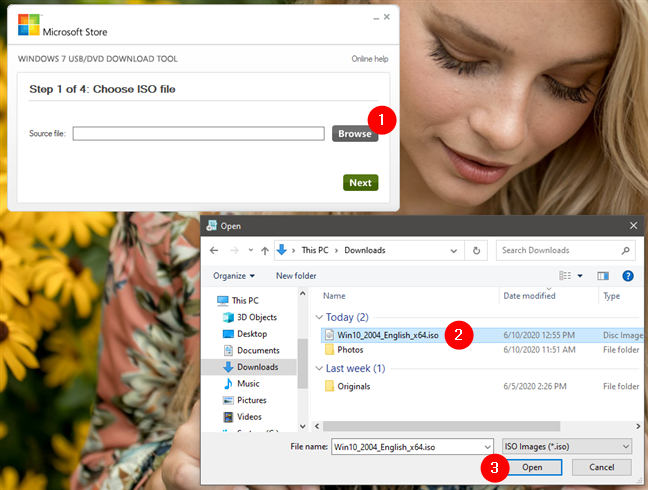Click the Videos film icon
Viewport: 648px width, 490px height.
coord(228,417)
